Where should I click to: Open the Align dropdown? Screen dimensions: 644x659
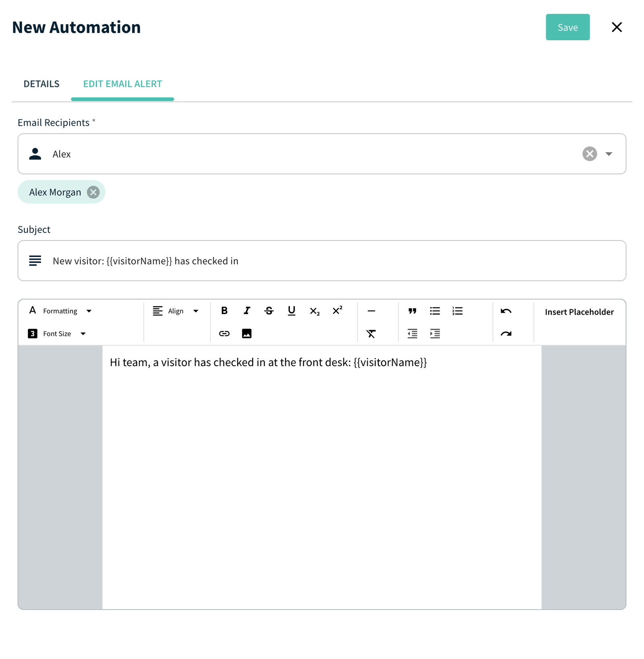(x=176, y=311)
